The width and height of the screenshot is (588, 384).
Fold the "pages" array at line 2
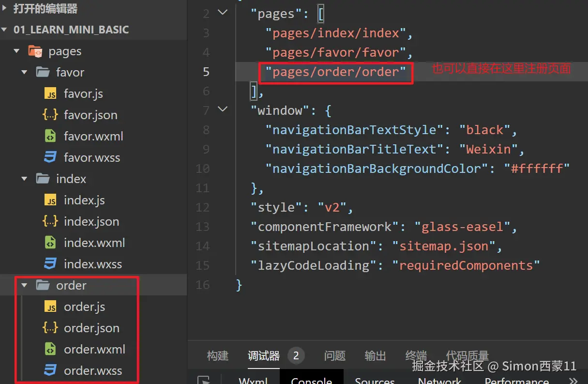pyautogui.click(x=222, y=13)
